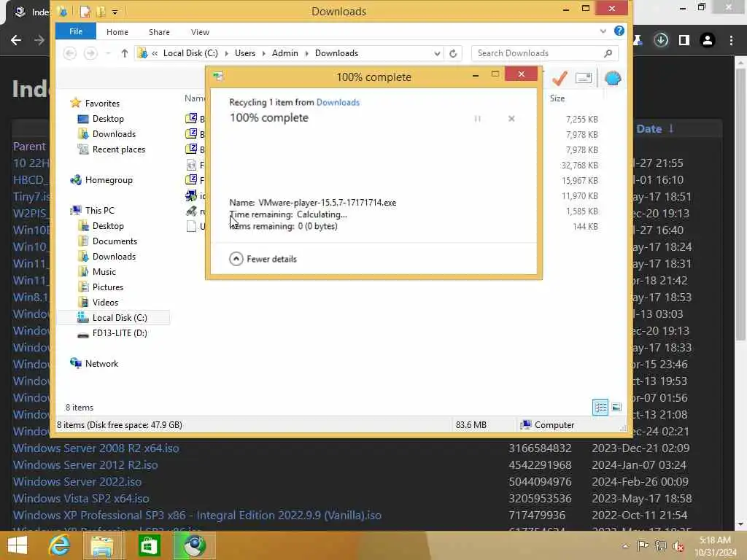Switch to browser taskbar icon
Viewport: 747px width, 560px height.
point(194,545)
